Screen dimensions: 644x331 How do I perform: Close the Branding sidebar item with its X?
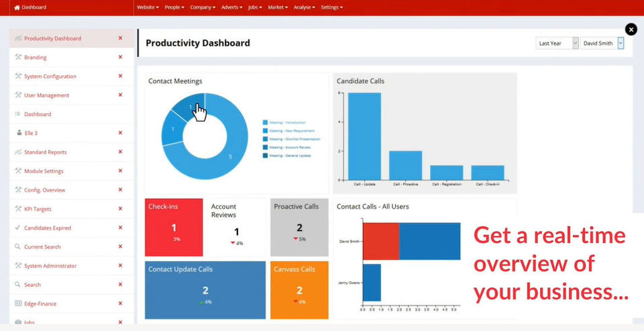click(120, 57)
